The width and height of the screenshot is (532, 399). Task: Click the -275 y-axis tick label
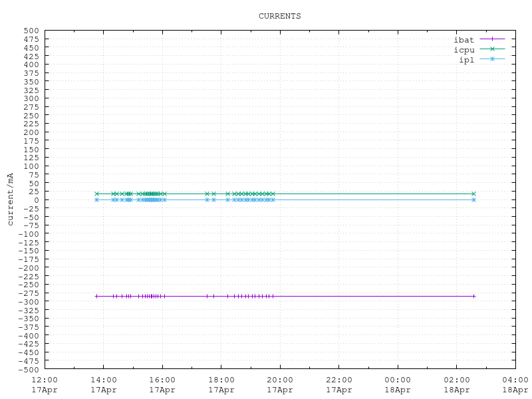click(29, 293)
